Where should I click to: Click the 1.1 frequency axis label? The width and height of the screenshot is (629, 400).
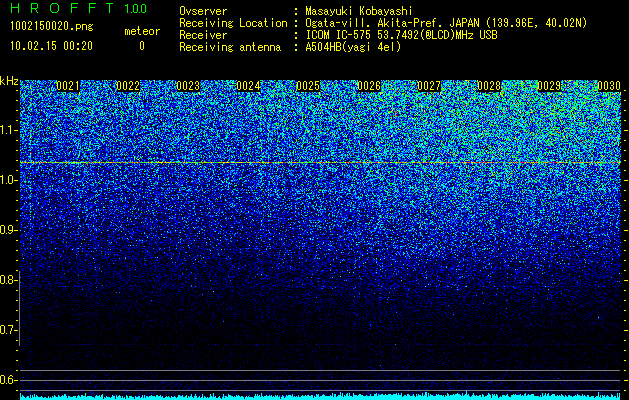(x=8, y=130)
